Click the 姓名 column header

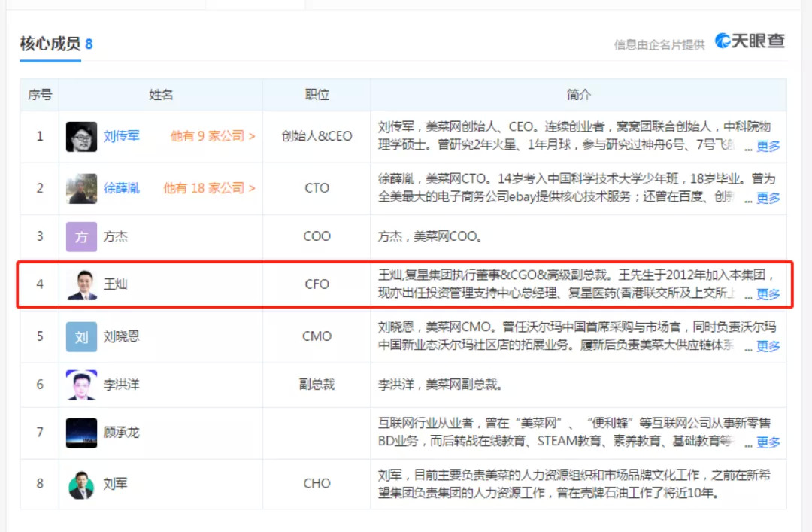(161, 95)
